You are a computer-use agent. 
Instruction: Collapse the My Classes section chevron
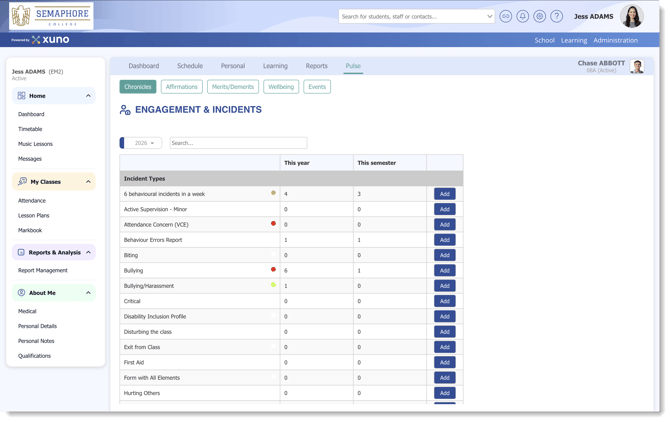pyautogui.click(x=88, y=182)
